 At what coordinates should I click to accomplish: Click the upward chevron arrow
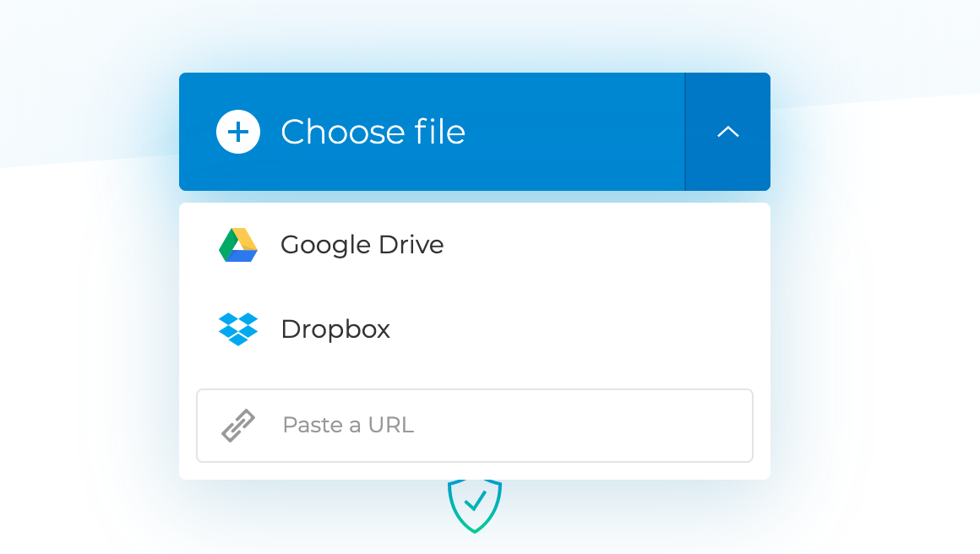click(x=727, y=132)
